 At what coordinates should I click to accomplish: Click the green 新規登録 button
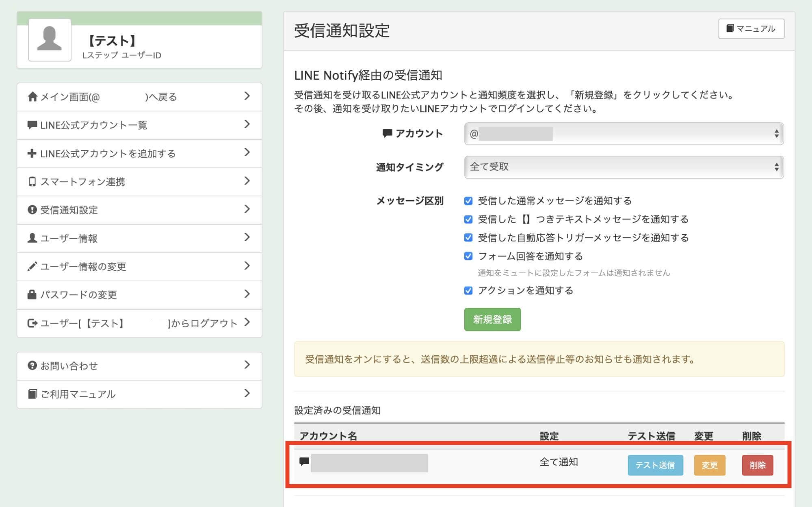pos(492,320)
